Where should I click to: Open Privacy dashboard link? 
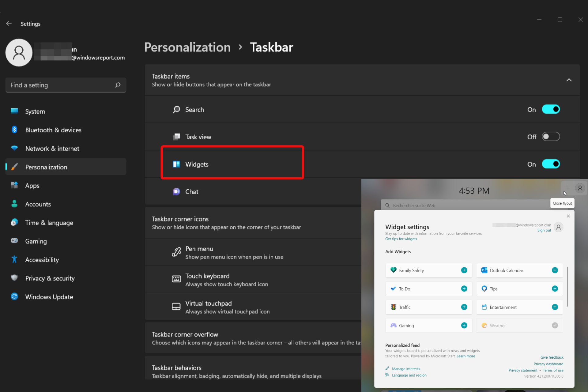[x=548, y=364]
